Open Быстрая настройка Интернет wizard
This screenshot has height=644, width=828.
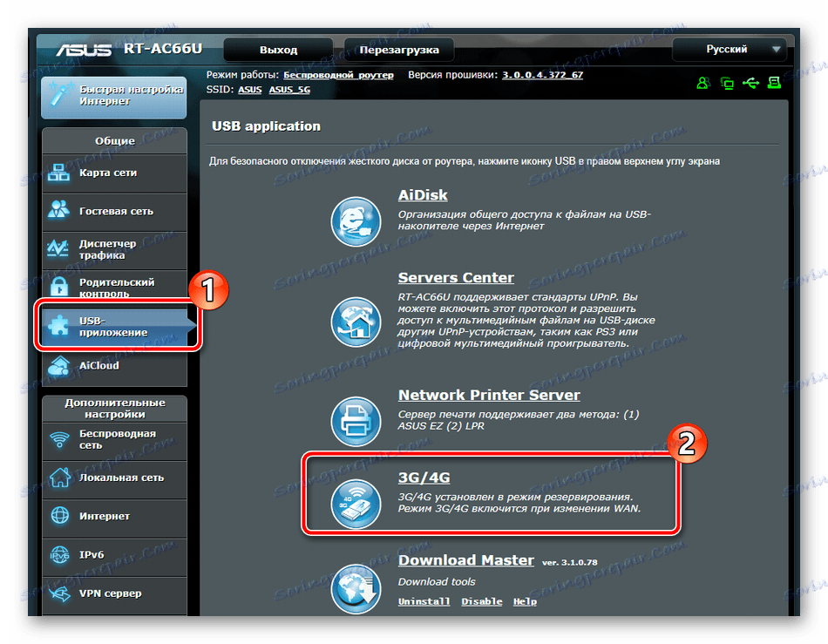click(x=114, y=96)
